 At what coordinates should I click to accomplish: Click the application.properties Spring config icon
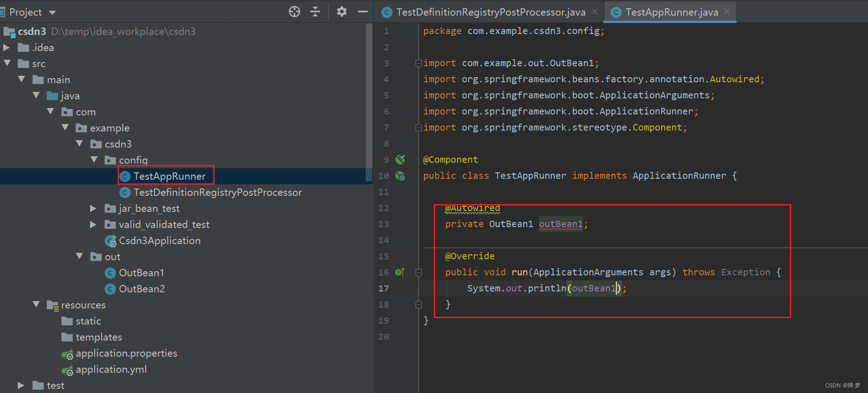[68, 354]
